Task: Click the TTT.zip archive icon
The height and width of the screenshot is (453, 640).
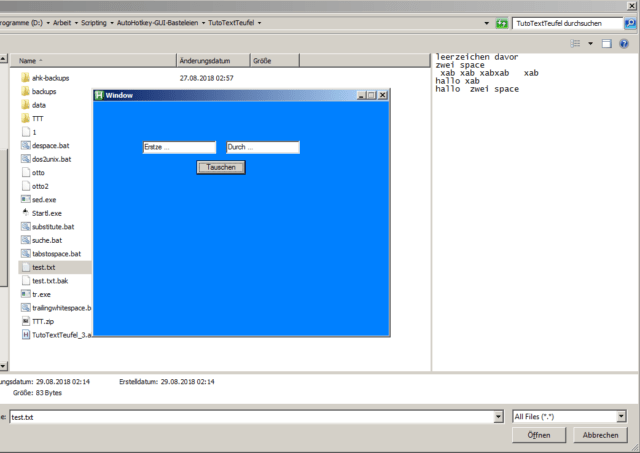Action: [x=25, y=321]
